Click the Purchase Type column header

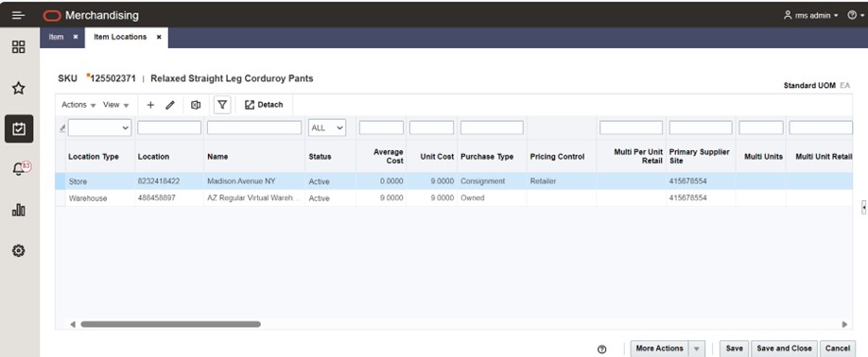coord(487,157)
